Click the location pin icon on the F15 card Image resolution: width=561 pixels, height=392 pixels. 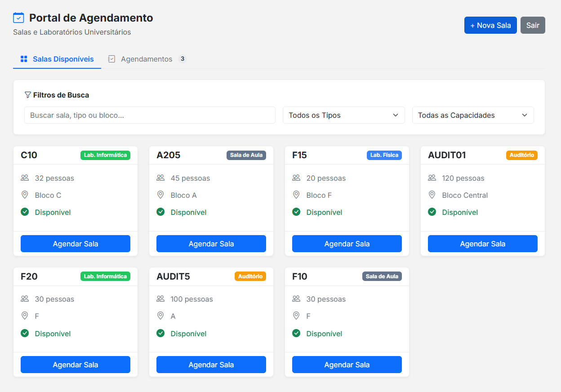pyautogui.click(x=296, y=195)
